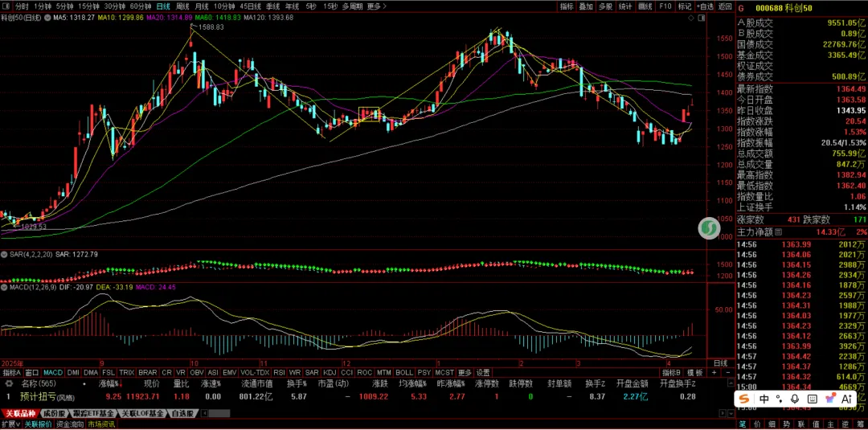Expand the 扩展 menu at the bottom left
This screenshot has width=868, height=430.
click(10, 424)
